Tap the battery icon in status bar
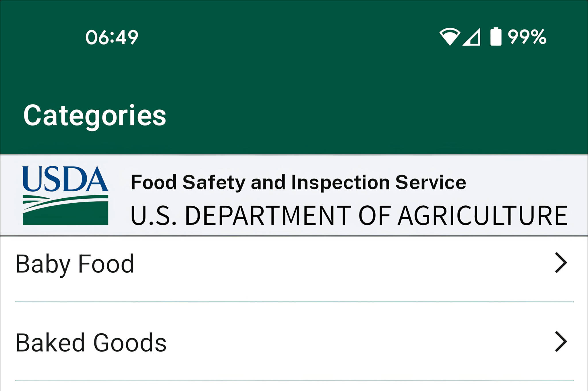This screenshot has width=588, height=391. pyautogui.click(x=496, y=37)
